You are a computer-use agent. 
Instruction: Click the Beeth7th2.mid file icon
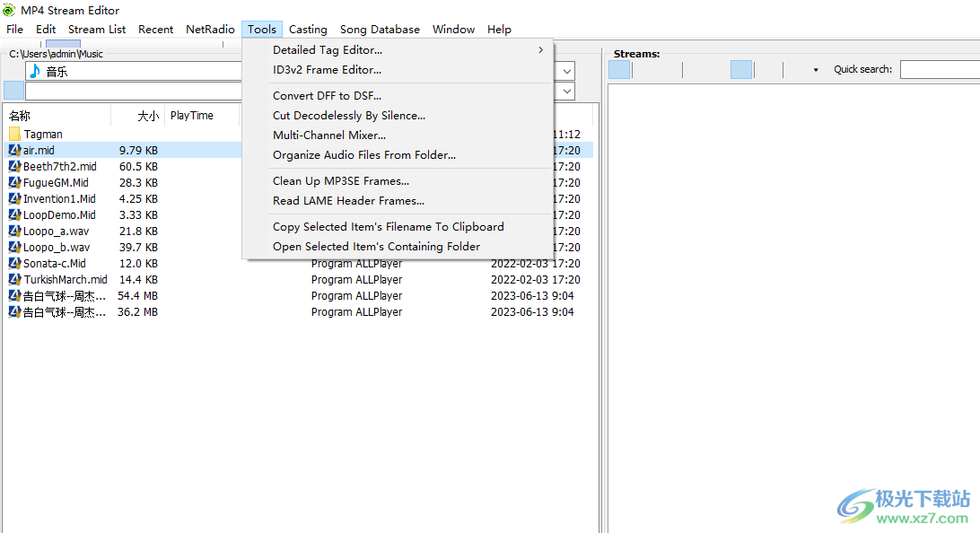14,166
